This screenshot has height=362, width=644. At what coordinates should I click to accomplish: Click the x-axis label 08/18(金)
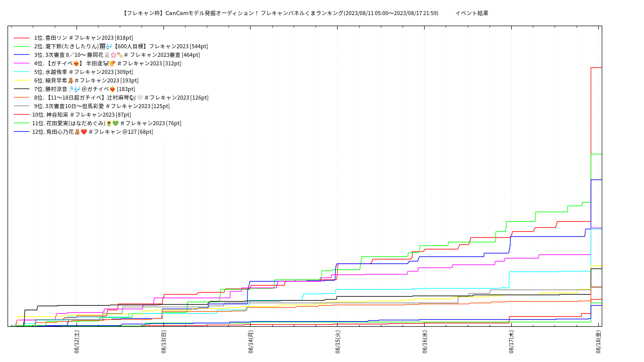coord(599,342)
